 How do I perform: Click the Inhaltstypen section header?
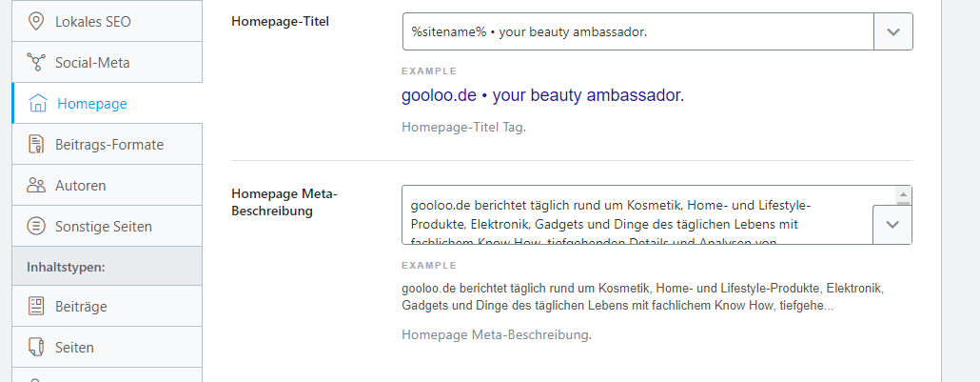tap(67, 267)
